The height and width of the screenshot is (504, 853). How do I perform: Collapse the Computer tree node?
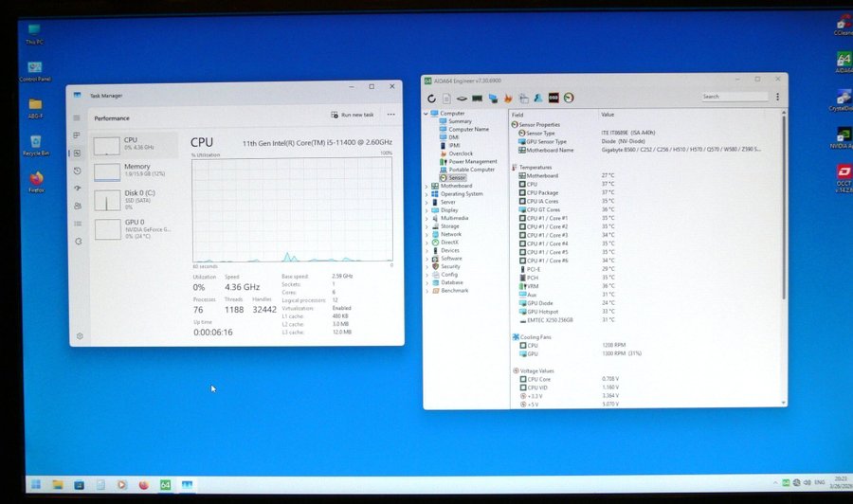pos(426,114)
